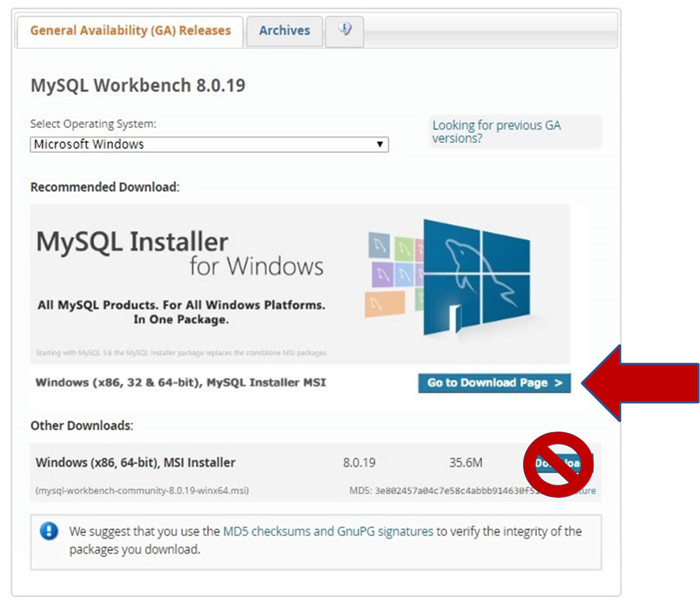The width and height of the screenshot is (700, 605).
Task: Click the red arrow pointing at Go to Download Page
Action: (x=639, y=383)
